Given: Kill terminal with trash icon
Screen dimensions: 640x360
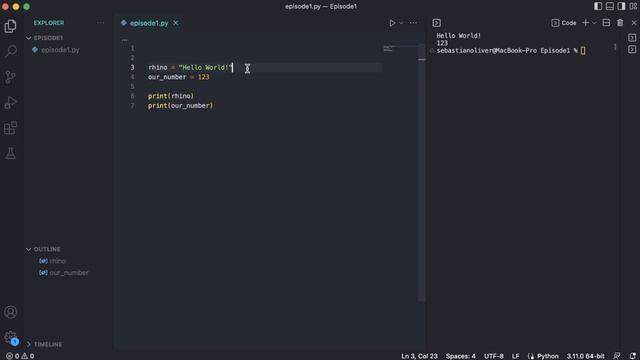Looking at the screenshot, I should tap(620, 23).
